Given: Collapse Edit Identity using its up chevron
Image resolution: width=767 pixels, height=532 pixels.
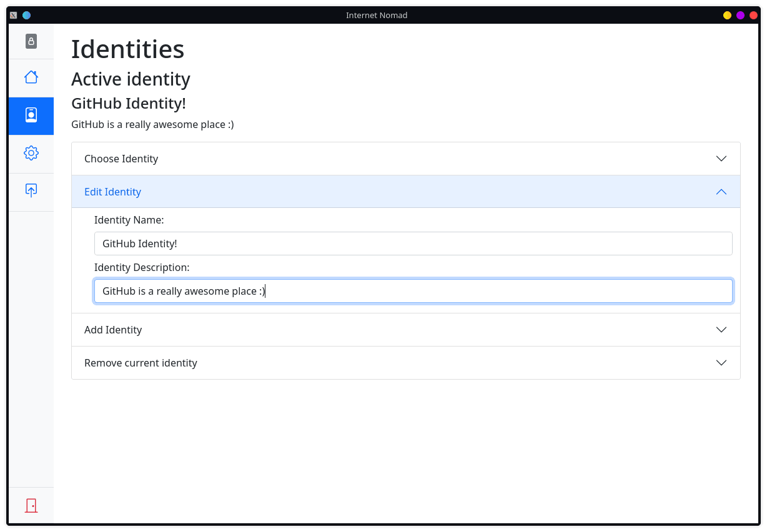Looking at the screenshot, I should (721, 192).
